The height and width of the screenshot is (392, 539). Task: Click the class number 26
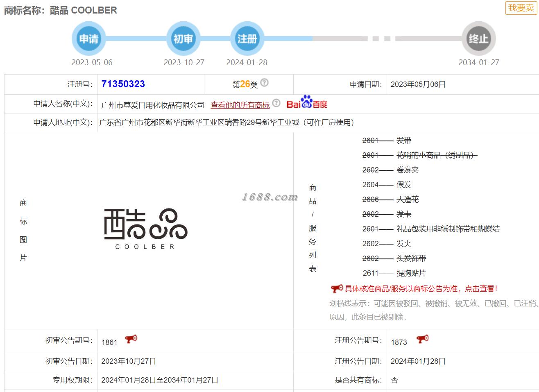tap(245, 84)
